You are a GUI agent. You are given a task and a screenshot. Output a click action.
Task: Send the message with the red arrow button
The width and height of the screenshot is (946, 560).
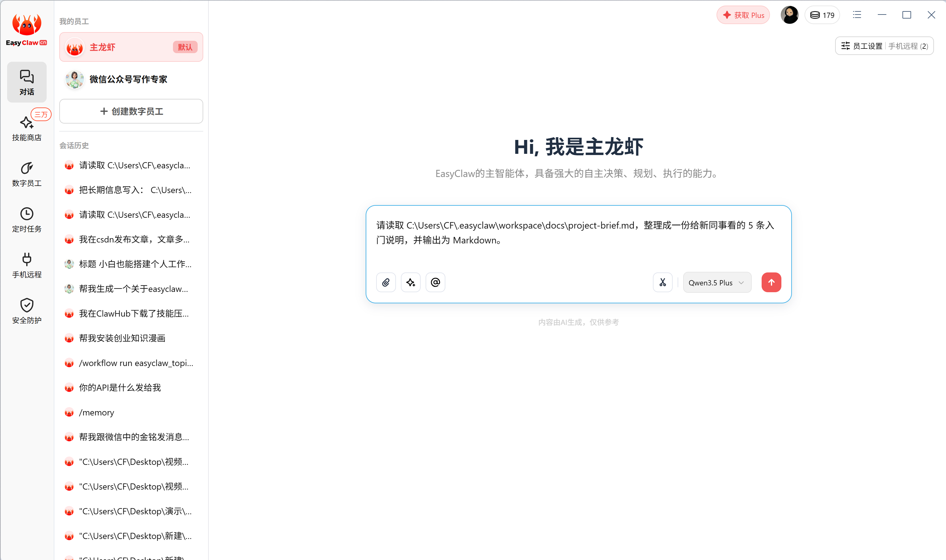pyautogui.click(x=772, y=282)
